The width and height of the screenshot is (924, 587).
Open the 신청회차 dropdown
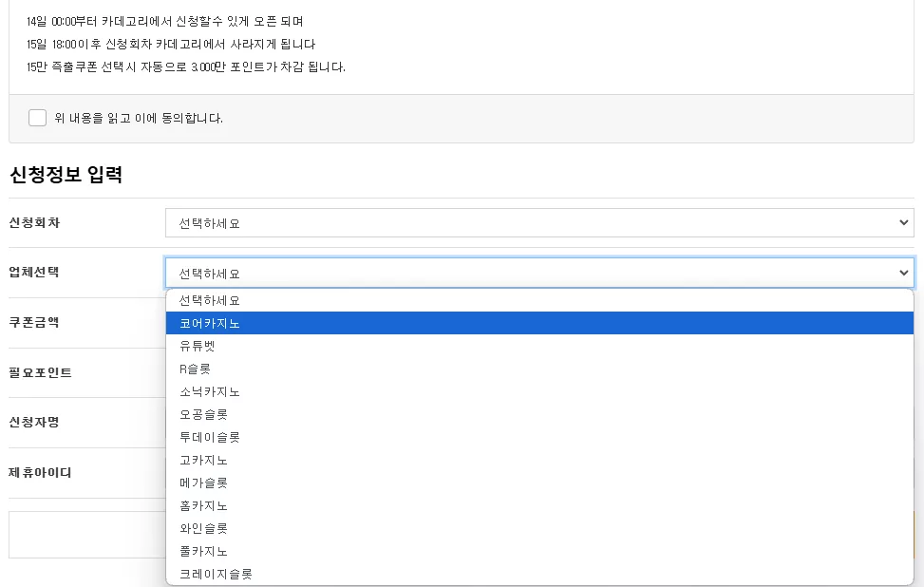[539, 223]
